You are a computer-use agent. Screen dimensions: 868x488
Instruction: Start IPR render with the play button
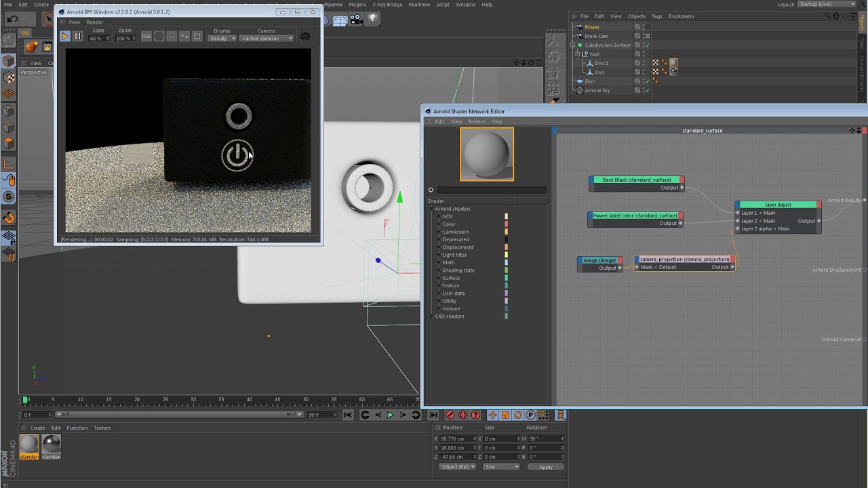[x=65, y=37]
